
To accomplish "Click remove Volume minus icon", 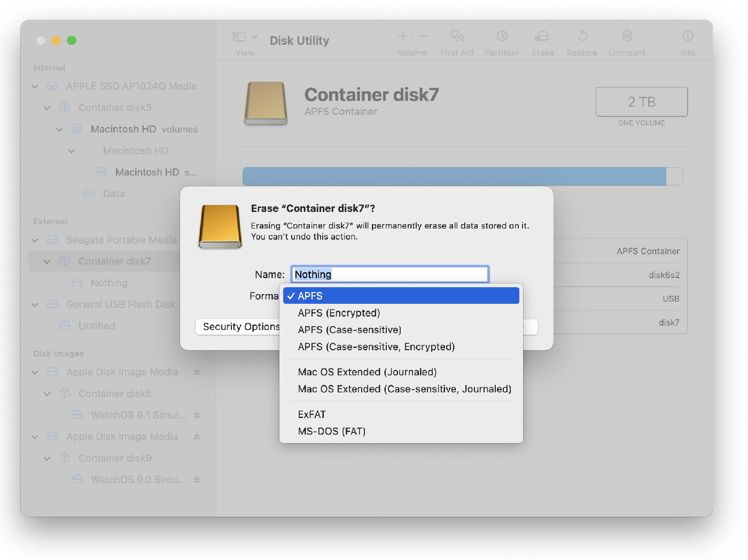I will pyautogui.click(x=423, y=36).
